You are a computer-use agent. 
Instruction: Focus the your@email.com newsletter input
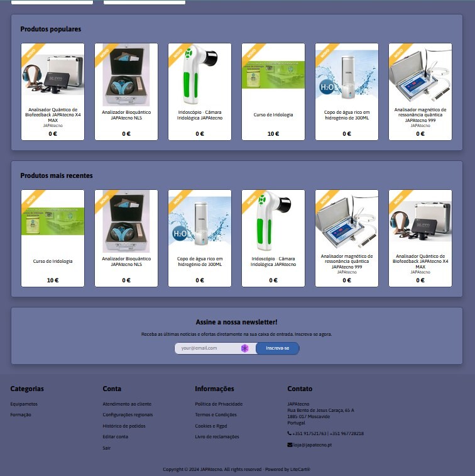click(206, 348)
